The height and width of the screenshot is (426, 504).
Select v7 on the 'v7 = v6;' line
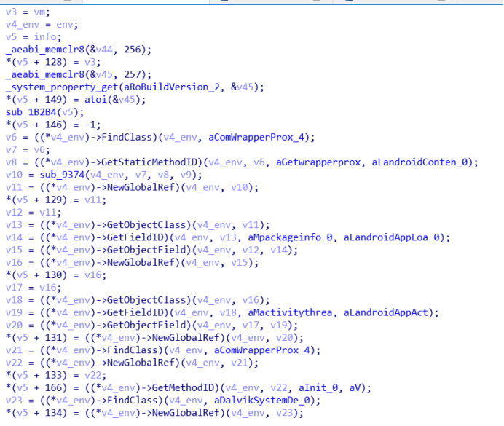[x=11, y=150]
